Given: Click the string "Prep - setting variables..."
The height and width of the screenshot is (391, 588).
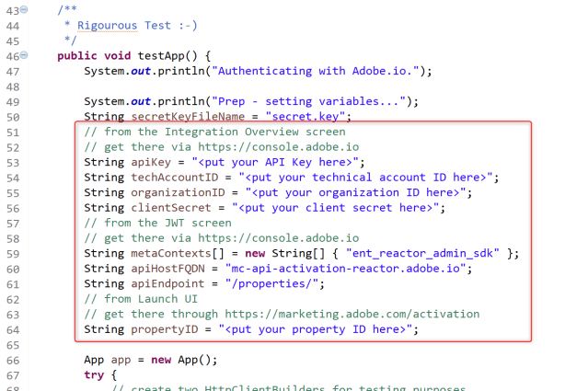Looking at the screenshot, I should [x=308, y=101].
